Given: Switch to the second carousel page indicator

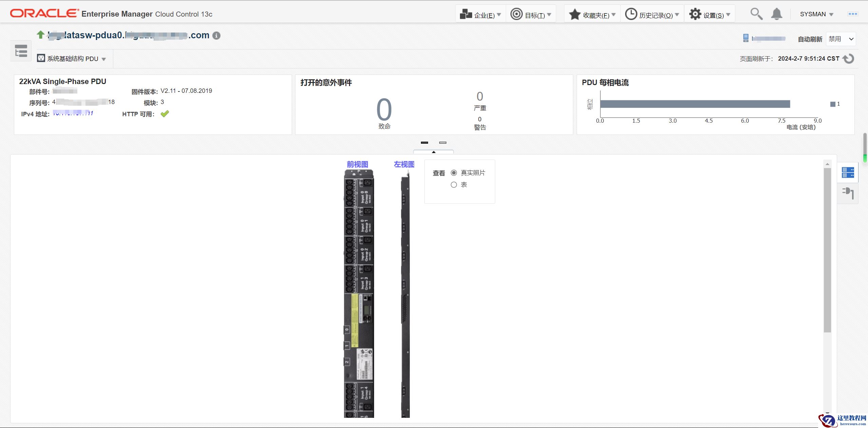Looking at the screenshot, I should [443, 143].
